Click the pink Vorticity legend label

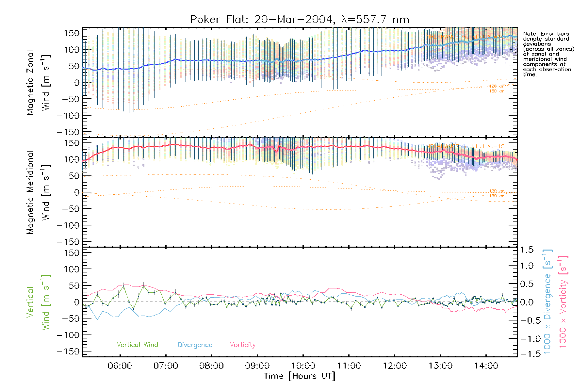pos(242,345)
